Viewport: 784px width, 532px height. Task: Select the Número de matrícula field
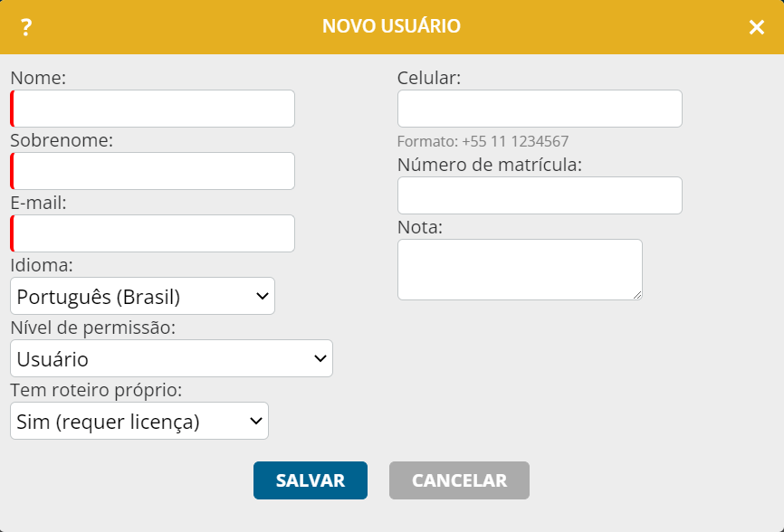540,195
